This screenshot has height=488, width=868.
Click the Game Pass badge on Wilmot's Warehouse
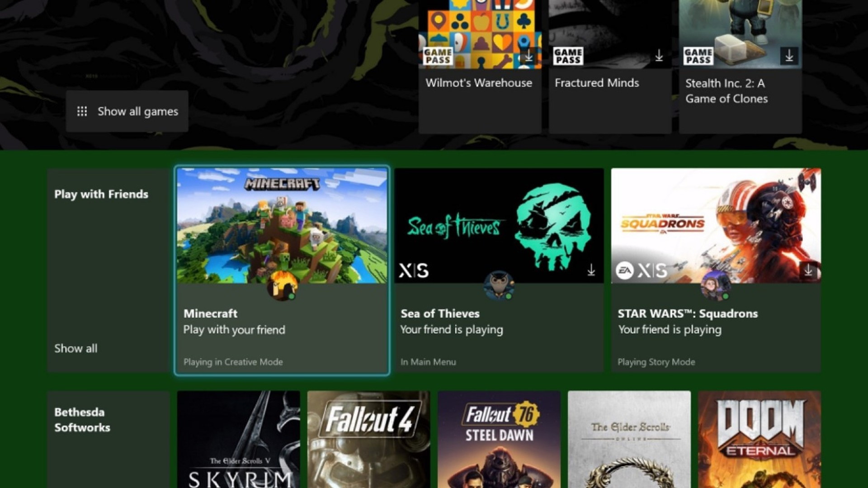pos(437,55)
